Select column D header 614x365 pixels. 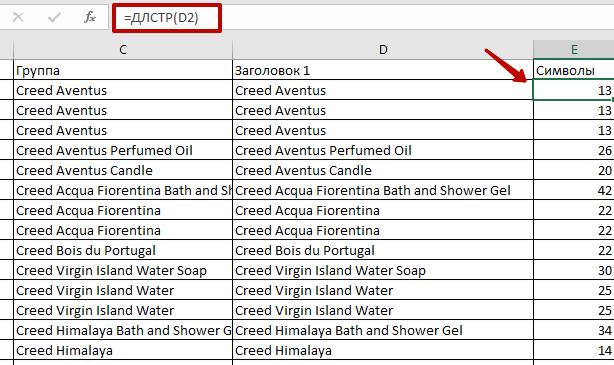point(383,50)
